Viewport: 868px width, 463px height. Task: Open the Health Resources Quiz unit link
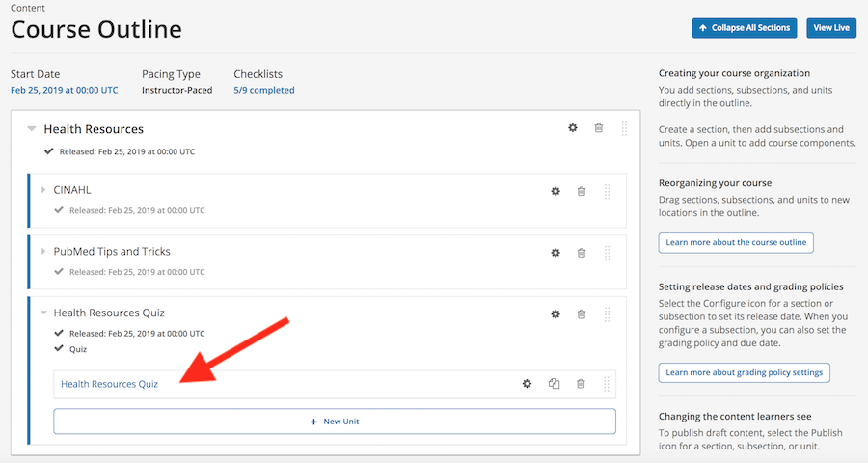pyautogui.click(x=109, y=384)
